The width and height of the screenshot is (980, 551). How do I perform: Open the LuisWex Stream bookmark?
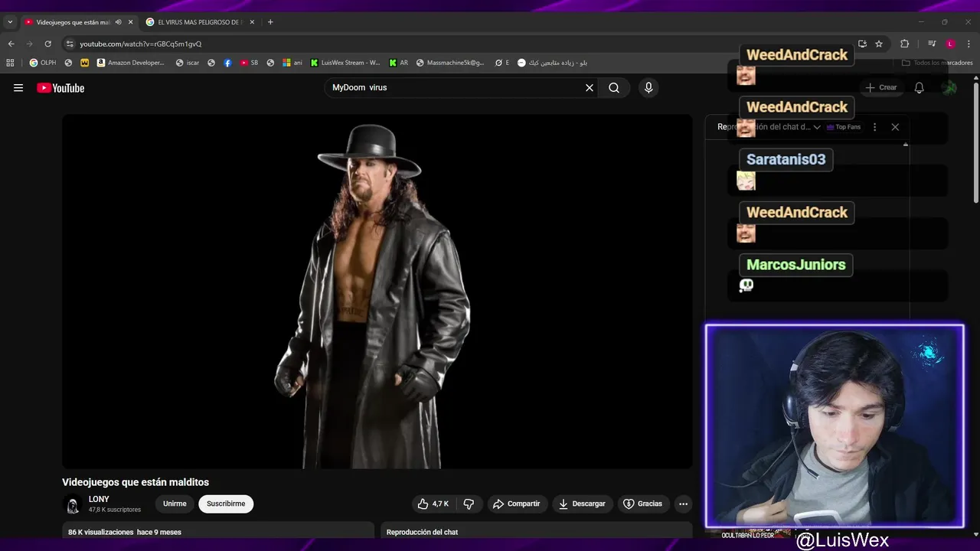345,63
